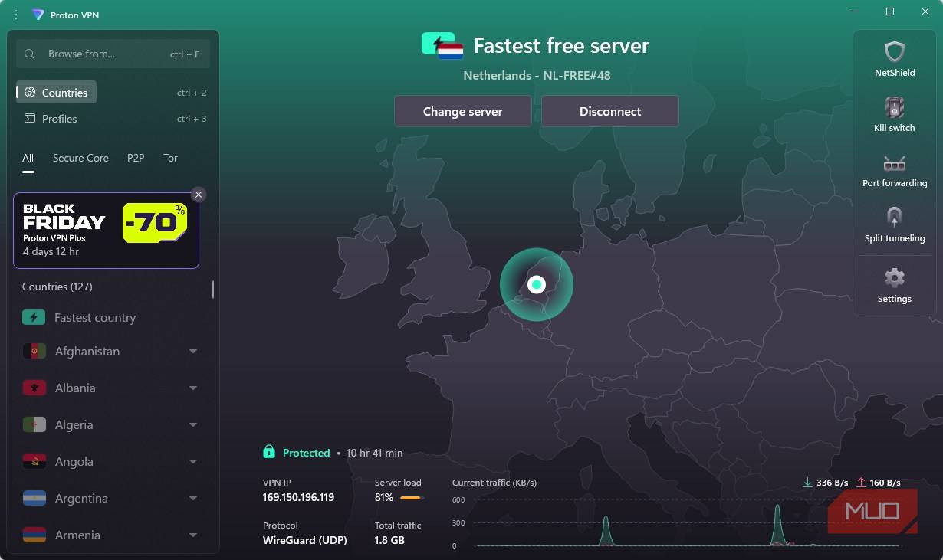
Task: Disconnect from the Netherlands server
Action: (x=609, y=110)
